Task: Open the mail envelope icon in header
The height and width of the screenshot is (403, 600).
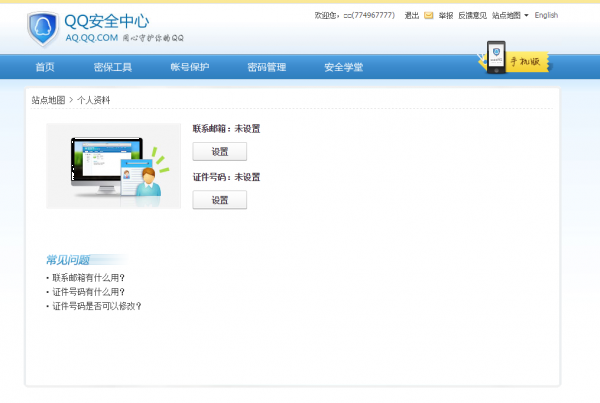Action: point(429,15)
